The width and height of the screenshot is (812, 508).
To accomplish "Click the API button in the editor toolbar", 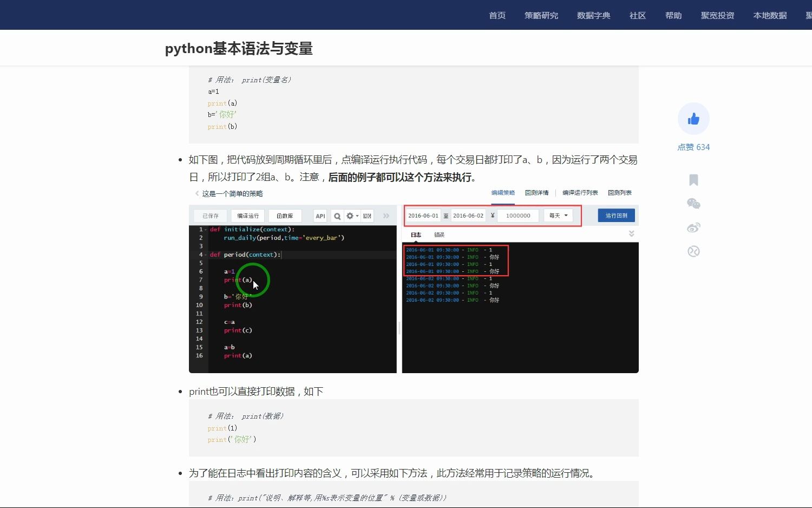I will (x=320, y=216).
